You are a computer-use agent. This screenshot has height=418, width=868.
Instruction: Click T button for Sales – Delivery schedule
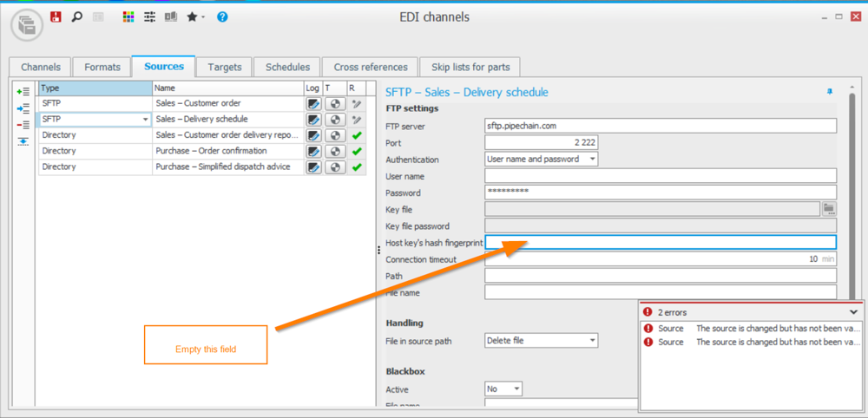(335, 120)
